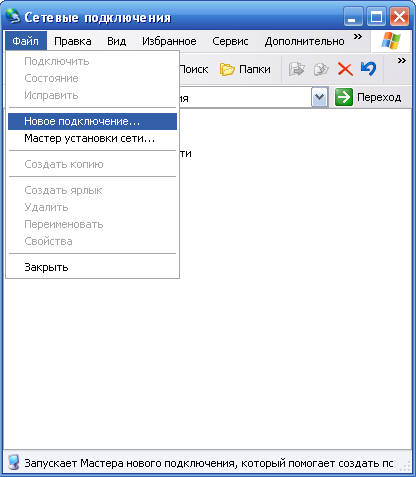Expand the address bar dropdown arrow
416x477 pixels.
(319, 97)
